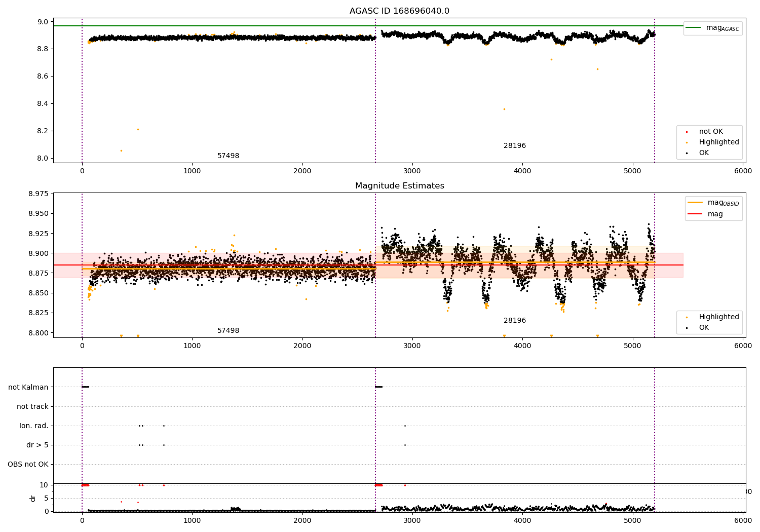
Task: Click the green line swatch beside mag AGASC
Action: [693, 28]
